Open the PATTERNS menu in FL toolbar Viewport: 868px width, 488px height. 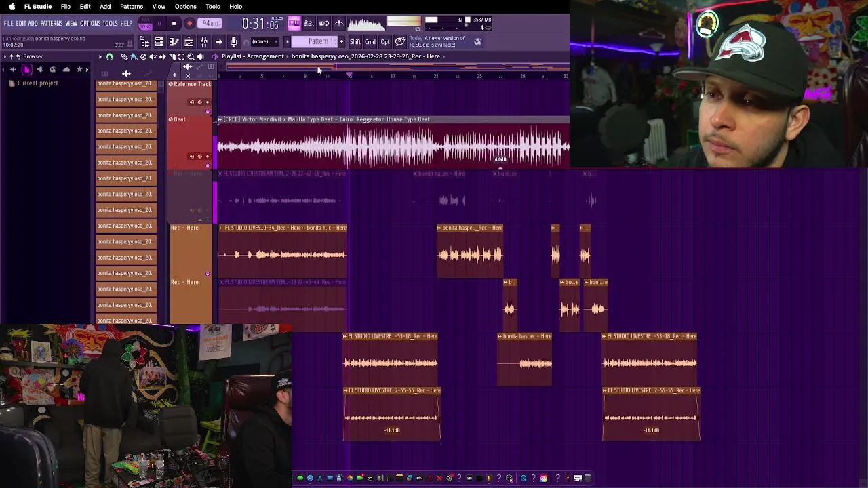click(x=52, y=24)
